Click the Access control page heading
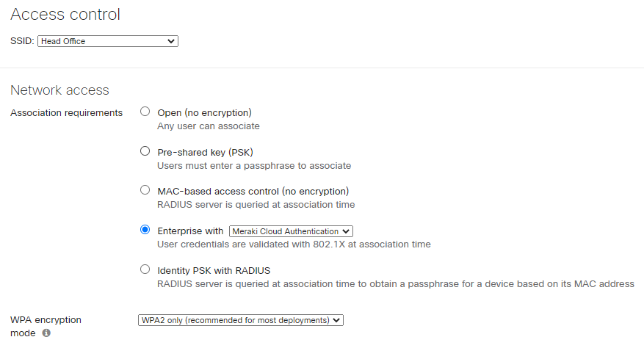This screenshot has width=644, height=348. [x=65, y=14]
